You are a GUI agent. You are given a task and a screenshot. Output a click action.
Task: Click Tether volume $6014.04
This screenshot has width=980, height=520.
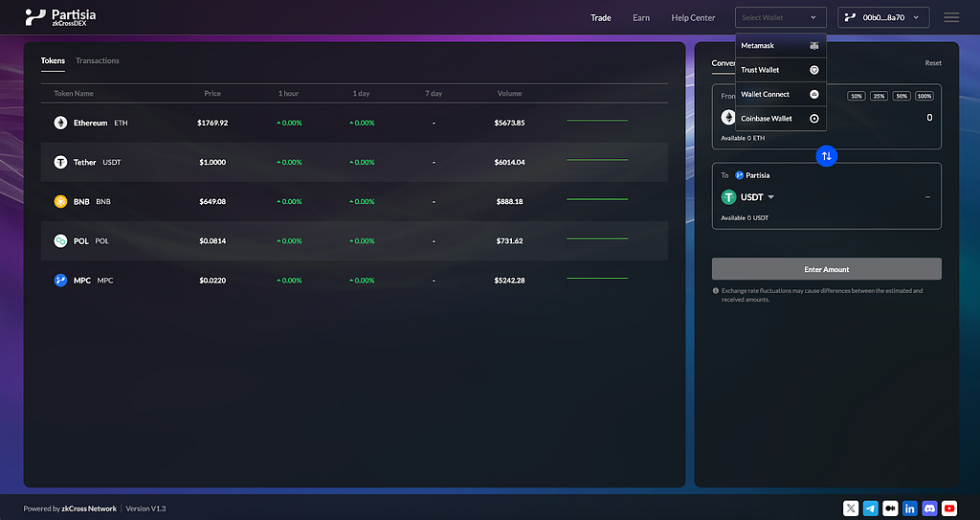click(509, 162)
